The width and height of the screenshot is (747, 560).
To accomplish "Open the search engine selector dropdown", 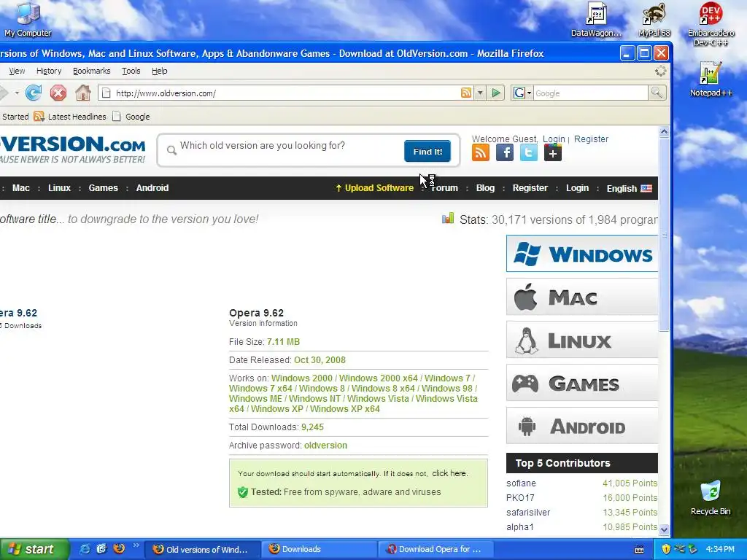I will click(x=522, y=93).
